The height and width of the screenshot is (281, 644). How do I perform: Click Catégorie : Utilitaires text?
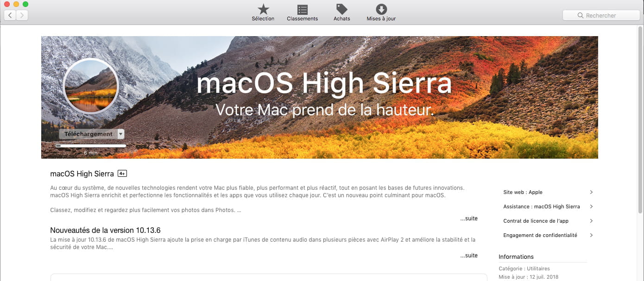(524, 269)
